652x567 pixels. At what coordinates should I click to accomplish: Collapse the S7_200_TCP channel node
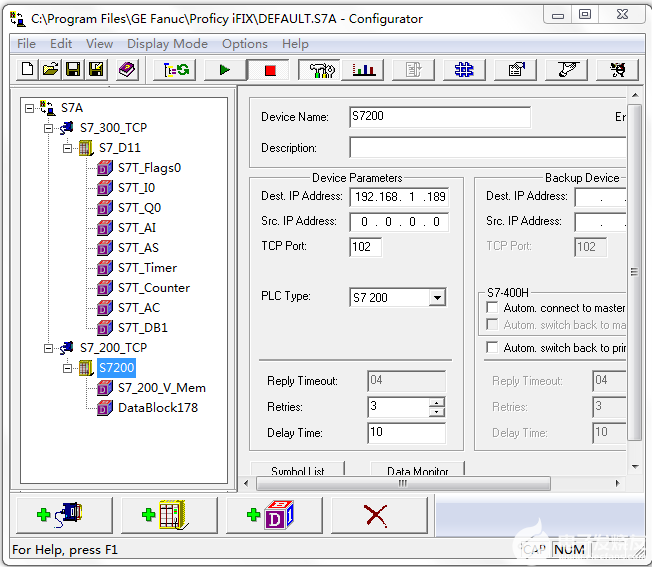point(48,348)
